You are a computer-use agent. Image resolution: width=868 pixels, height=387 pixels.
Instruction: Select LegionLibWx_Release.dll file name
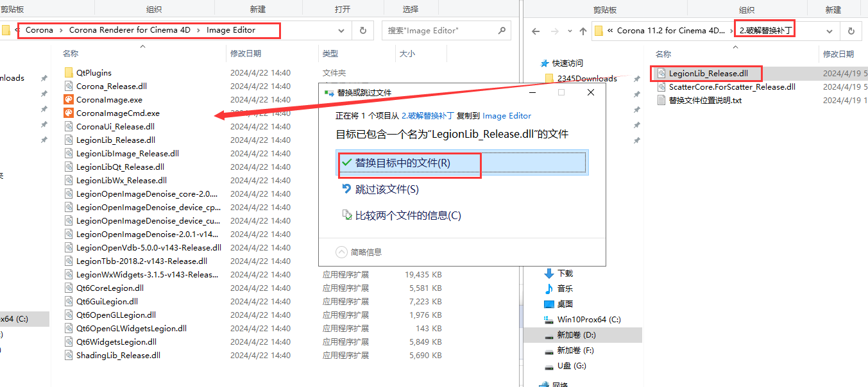(x=121, y=180)
